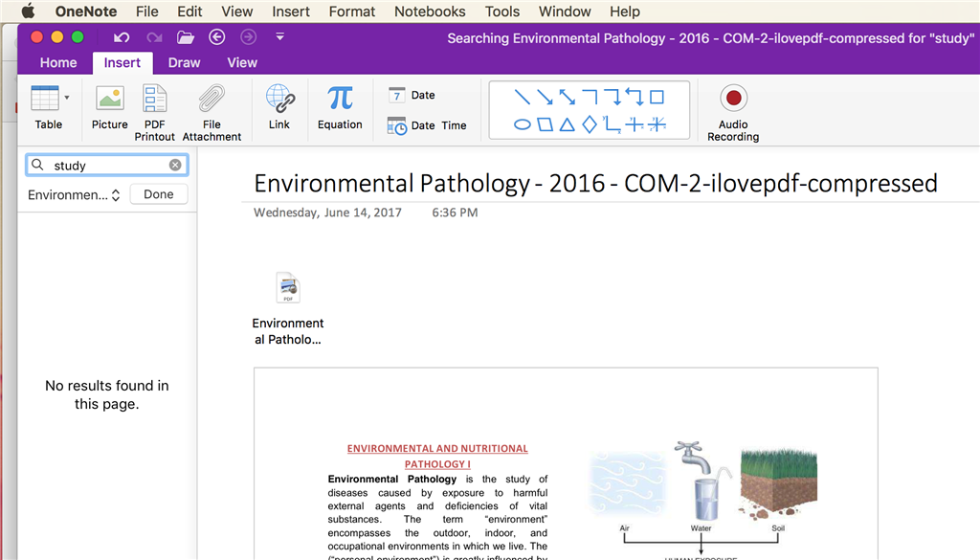980x560 pixels.
Task: Click Done to finish searching
Action: coord(159,194)
